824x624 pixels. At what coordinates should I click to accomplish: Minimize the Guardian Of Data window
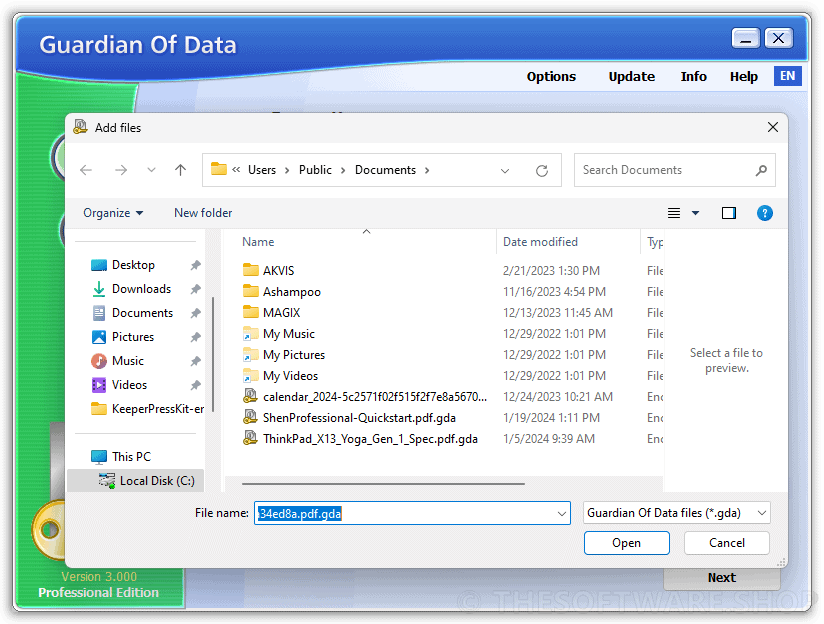(x=745, y=38)
